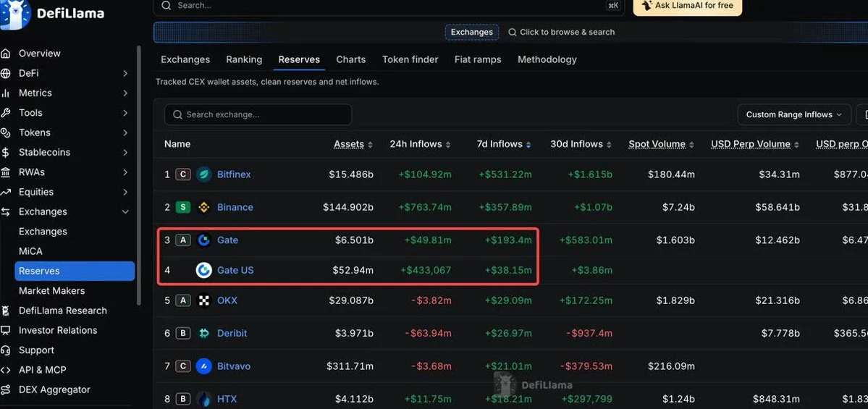Click the Search exchange input field
868x409 pixels.
point(258,114)
